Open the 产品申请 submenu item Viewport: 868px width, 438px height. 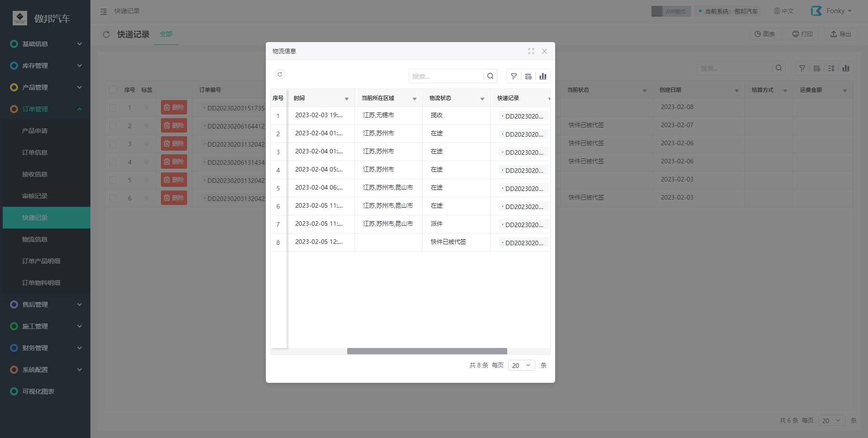pyautogui.click(x=47, y=131)
